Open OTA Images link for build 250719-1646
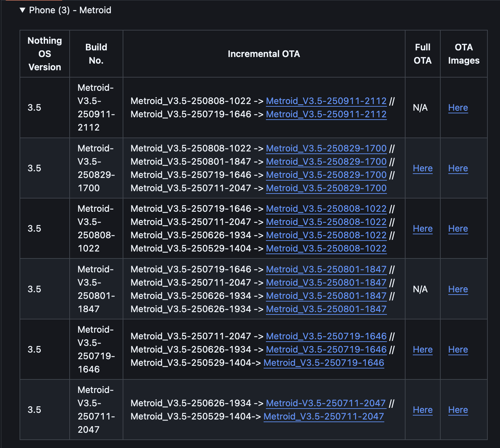500x448 pixels. pyautogui.click(x=458, y=350)
